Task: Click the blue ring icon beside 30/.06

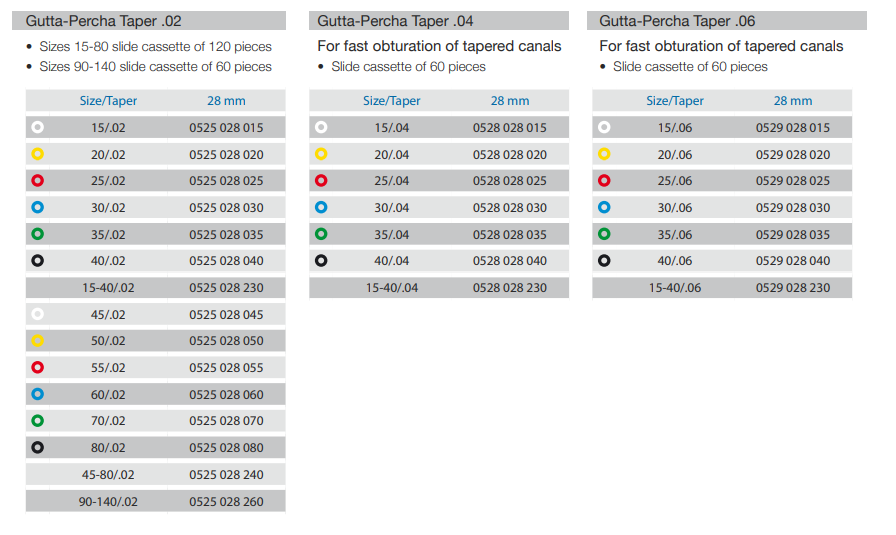Action: tap(604, 207)
